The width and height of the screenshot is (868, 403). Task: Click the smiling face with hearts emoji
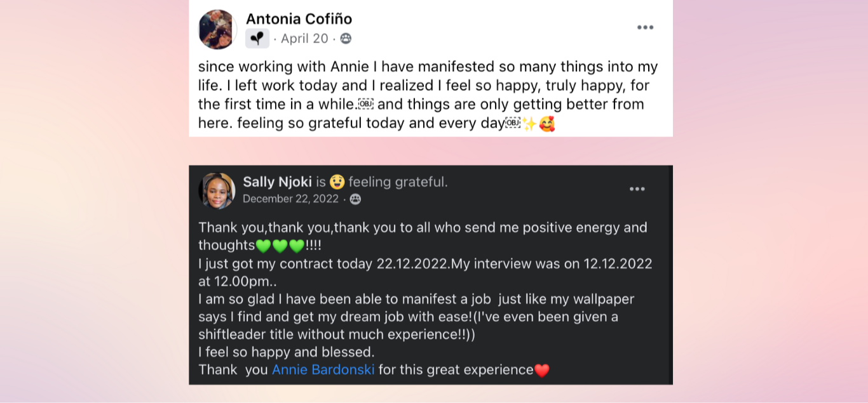(546, 123)
